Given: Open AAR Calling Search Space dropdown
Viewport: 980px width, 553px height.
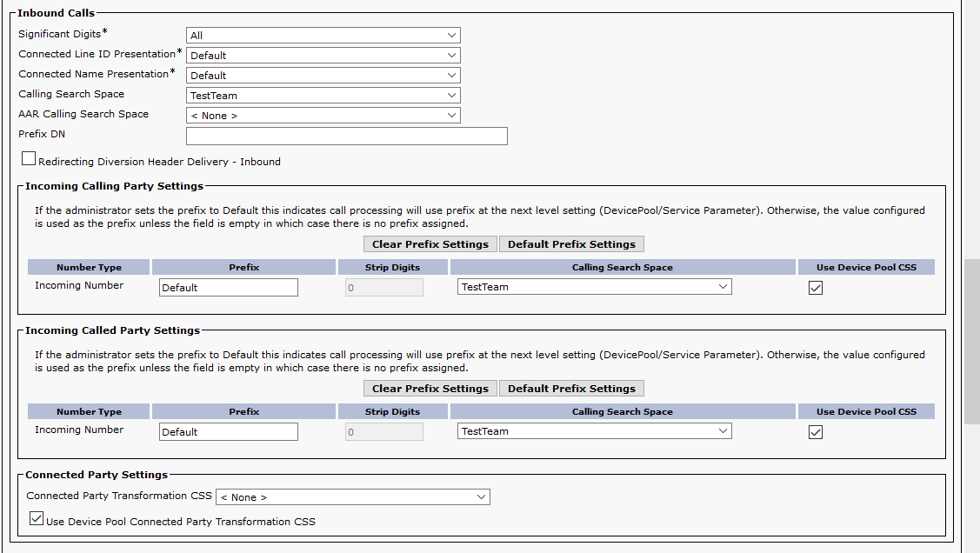Looking at the screenshot, I should 323,116.
